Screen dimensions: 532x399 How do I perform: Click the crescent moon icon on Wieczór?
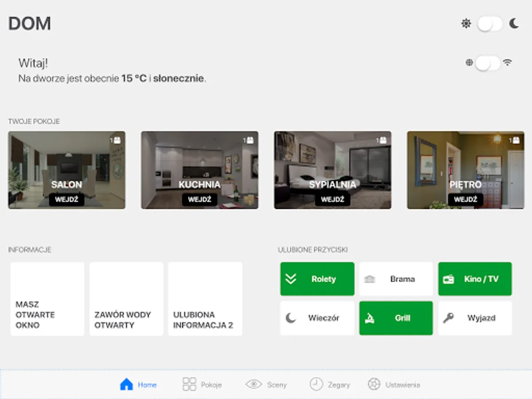pyautogui.click(x=290, y=318)
